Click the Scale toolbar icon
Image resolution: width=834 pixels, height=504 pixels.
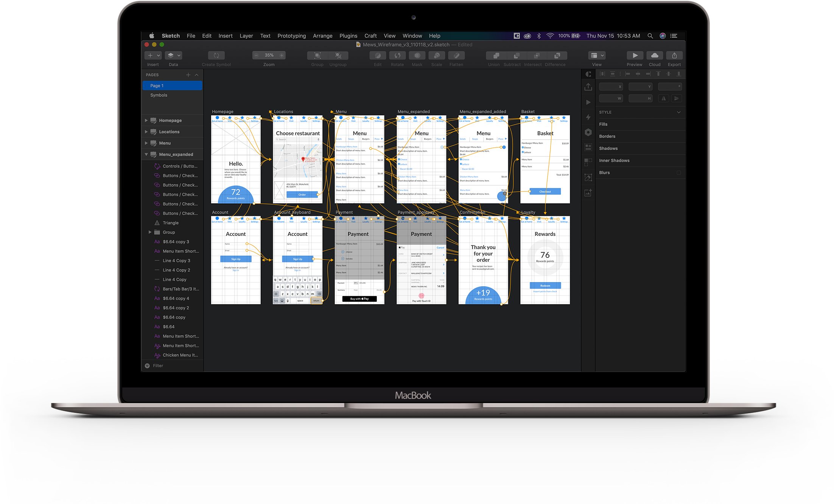(437, 56)
